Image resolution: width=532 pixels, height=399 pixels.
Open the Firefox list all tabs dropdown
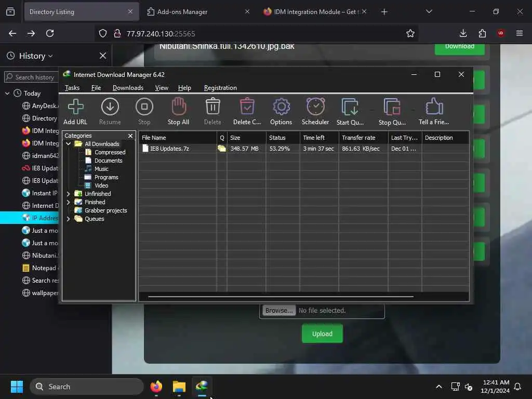[429, 11]
